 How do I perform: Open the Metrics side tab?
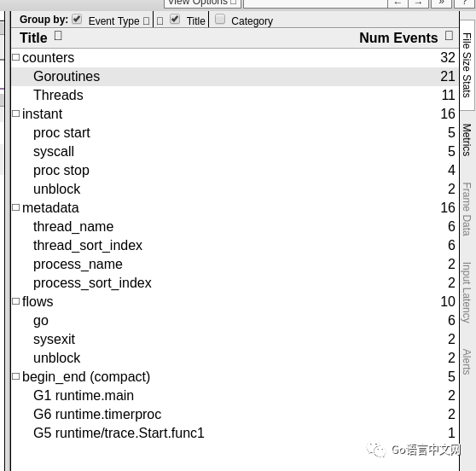point(467,140)
